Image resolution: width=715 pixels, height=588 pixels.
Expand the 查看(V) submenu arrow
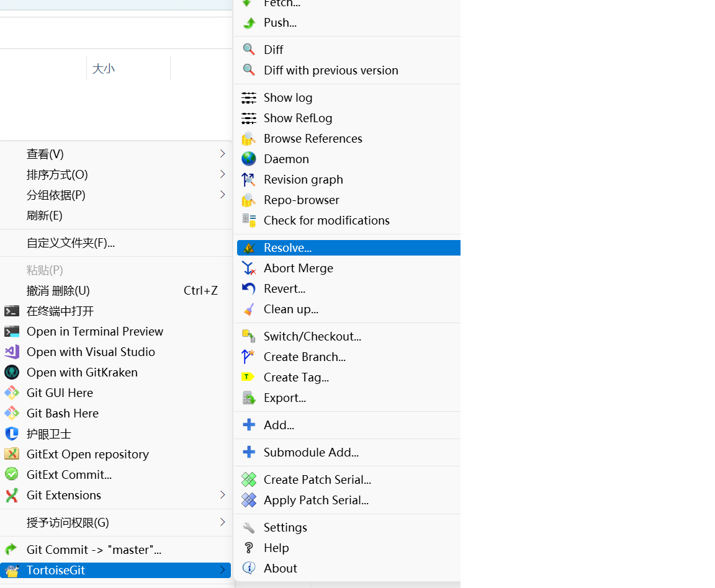pyautogui.click(x=223, y=154)
